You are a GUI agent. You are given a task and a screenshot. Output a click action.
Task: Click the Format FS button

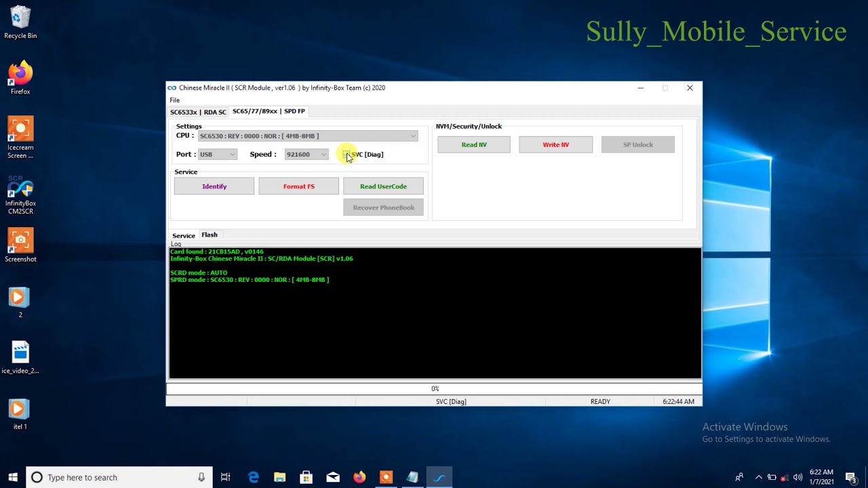(x=299, y=186)
